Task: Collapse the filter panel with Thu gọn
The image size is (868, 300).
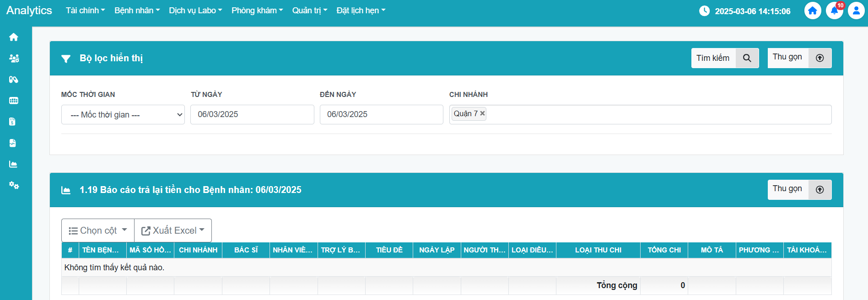Action: pos(799,58)
